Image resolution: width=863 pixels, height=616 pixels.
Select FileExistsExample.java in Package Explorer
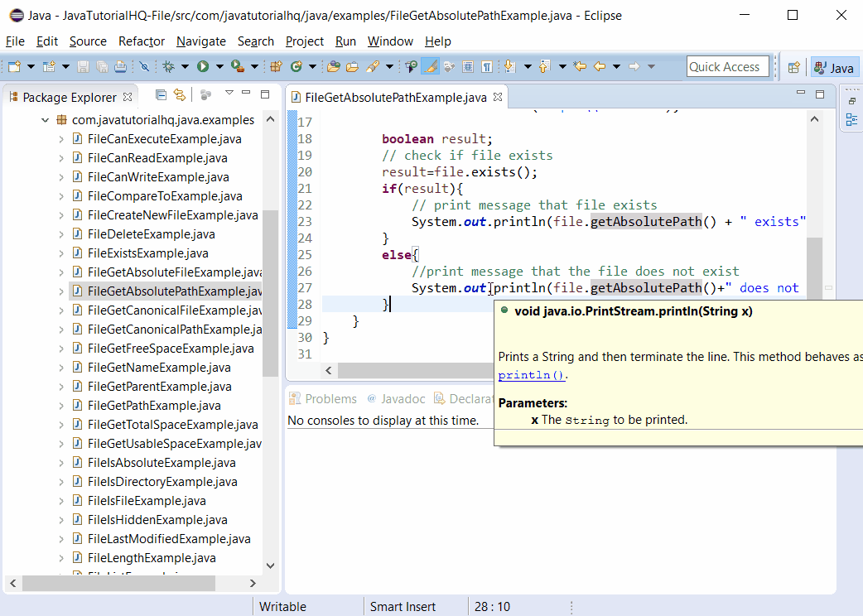(x=147, y=253)
